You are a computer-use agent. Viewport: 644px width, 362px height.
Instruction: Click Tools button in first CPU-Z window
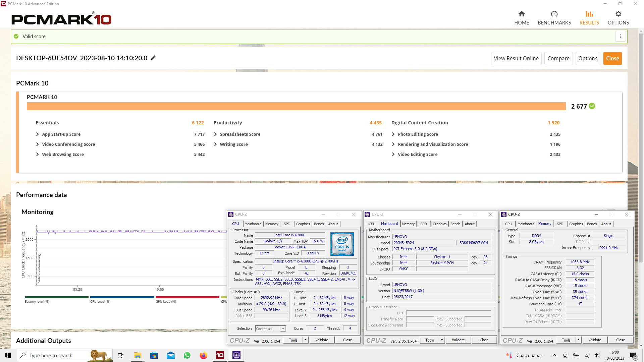[293, 340]
